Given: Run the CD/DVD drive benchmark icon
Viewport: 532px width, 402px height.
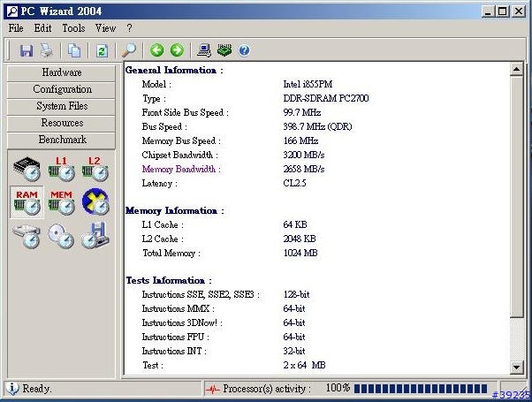Looking at the screenshot, I should coord(61,236).
